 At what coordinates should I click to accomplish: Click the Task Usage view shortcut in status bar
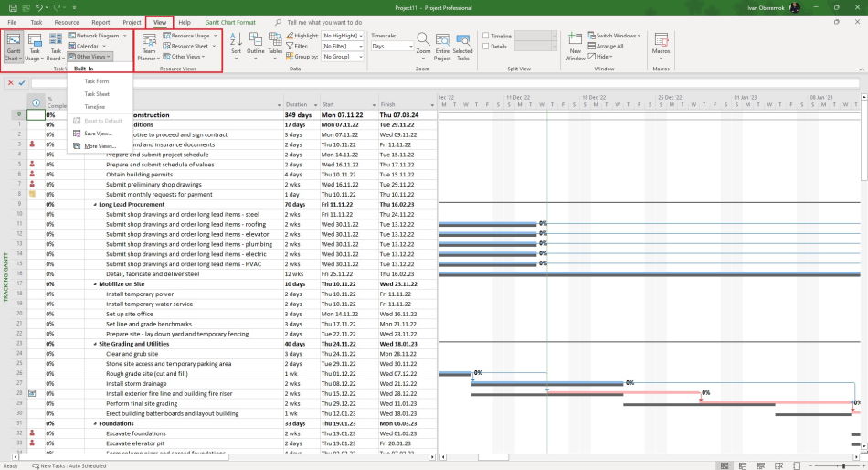coord(742,466)
